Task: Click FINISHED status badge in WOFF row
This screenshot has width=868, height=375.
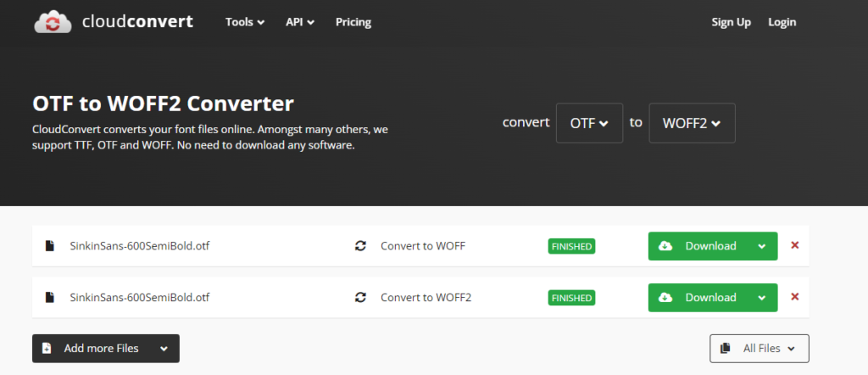Action: point(571,247)
